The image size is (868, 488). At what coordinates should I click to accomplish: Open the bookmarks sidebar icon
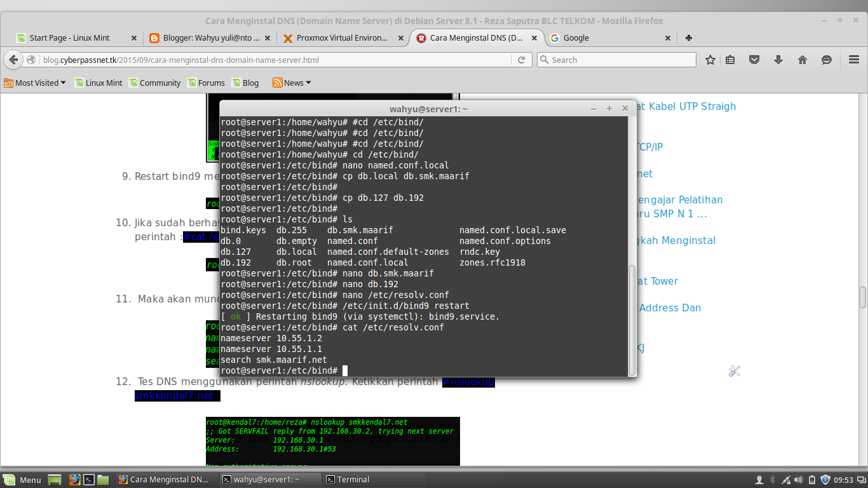click(x=730, y=59)
